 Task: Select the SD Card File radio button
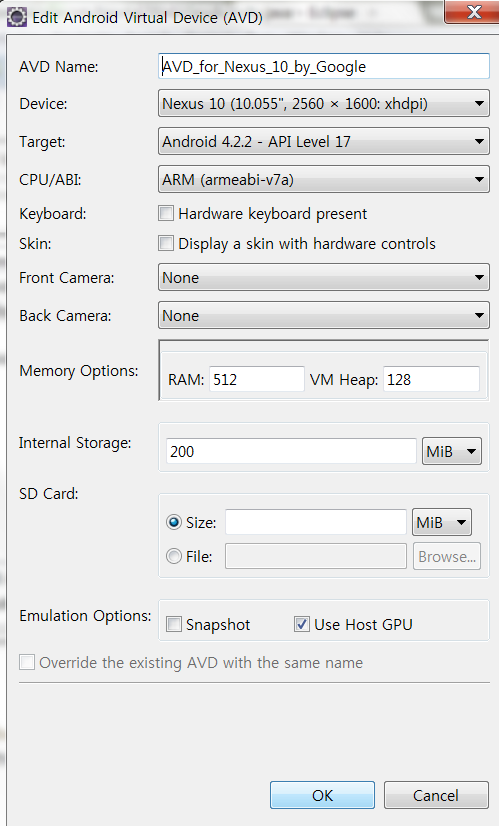point(174,556)
